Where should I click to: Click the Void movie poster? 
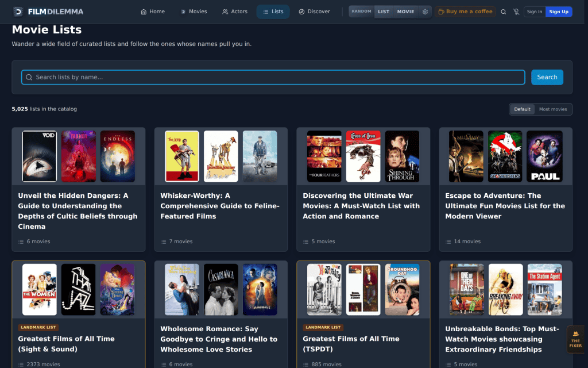[x=40, y=156]
